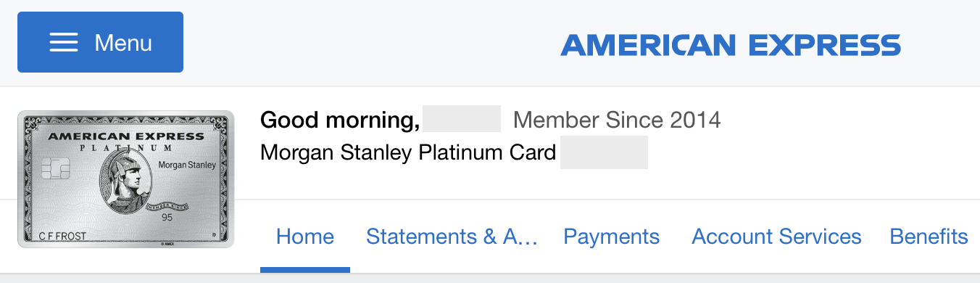Open the Statements & A… tab
The height and width of the screenshot is (283, 980).
(x=452, y=237)
